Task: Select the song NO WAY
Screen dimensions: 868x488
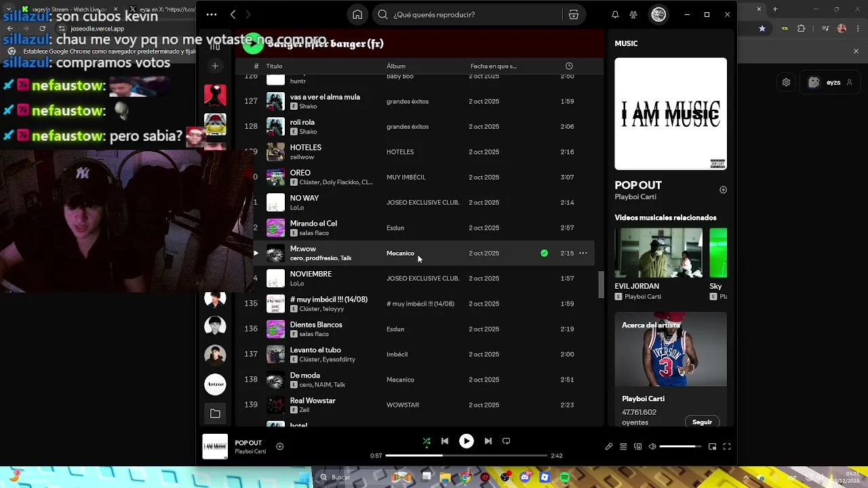Action: click(x=304, y=198)
